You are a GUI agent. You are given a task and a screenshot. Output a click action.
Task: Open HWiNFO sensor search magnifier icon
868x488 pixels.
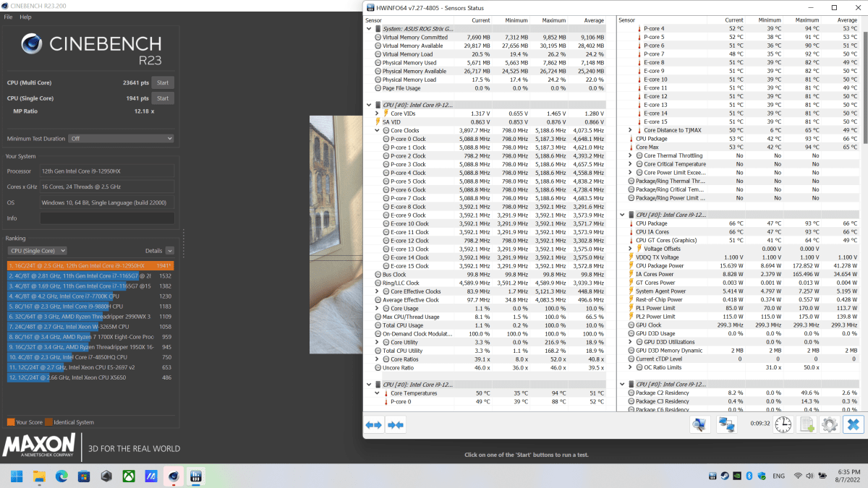coord(700,425)
